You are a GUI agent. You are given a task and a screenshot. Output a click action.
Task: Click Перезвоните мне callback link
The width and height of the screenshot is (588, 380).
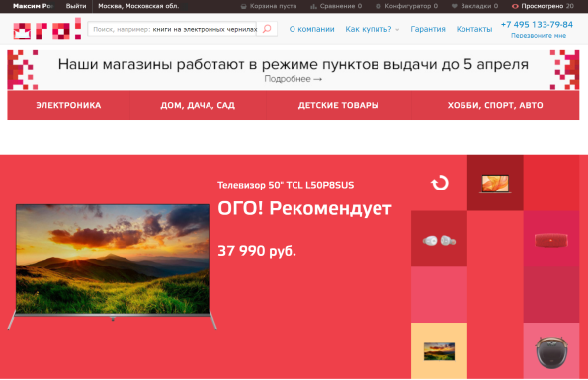(539, 36)
